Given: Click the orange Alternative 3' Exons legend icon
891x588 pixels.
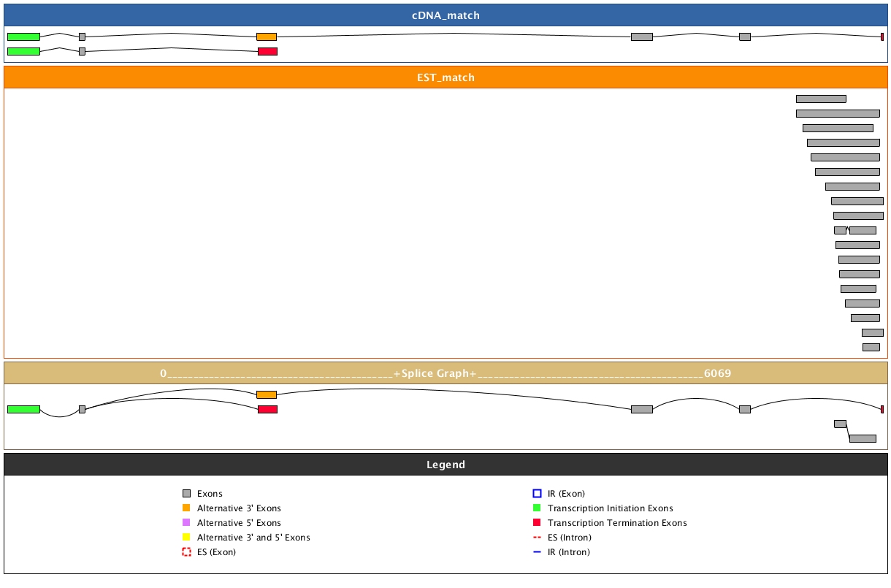Looking at the screenshot, I should [x=186, y=508].
